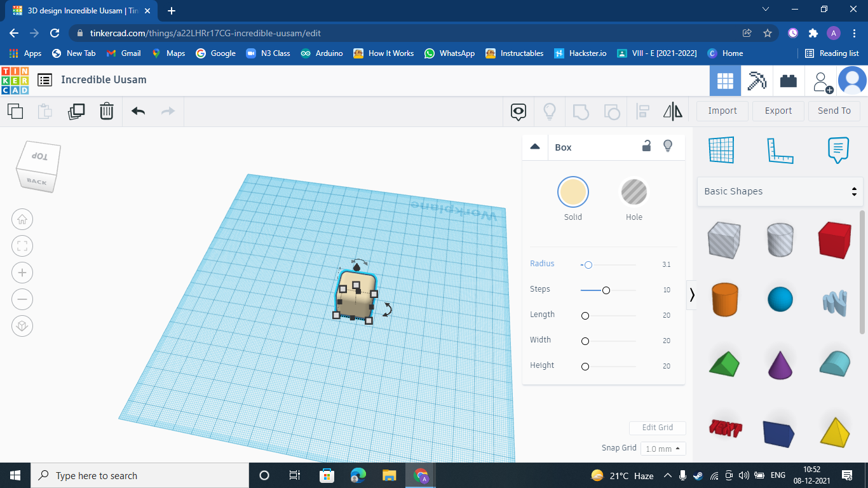Rename the design title Incredible Uusam
This screenshot has width=868, height=488.
(104, 80)
